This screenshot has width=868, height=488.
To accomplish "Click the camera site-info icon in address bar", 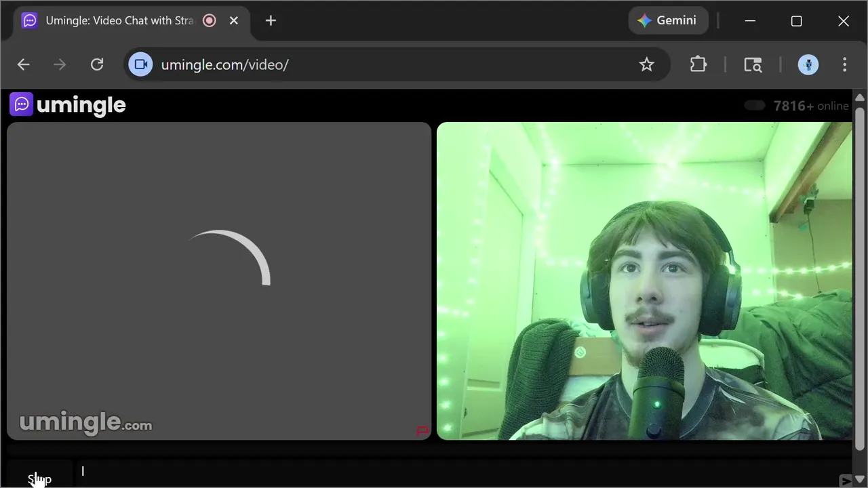I will (140, 64).
